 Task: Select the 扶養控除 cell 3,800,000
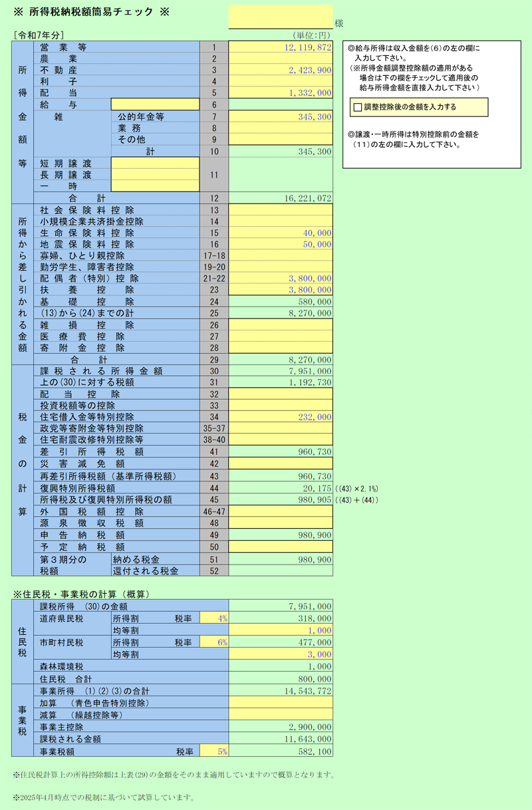click(x=281, y=290)
